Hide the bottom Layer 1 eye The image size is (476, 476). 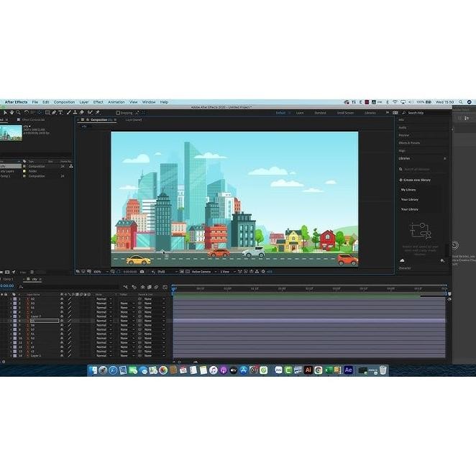point(62,355)
